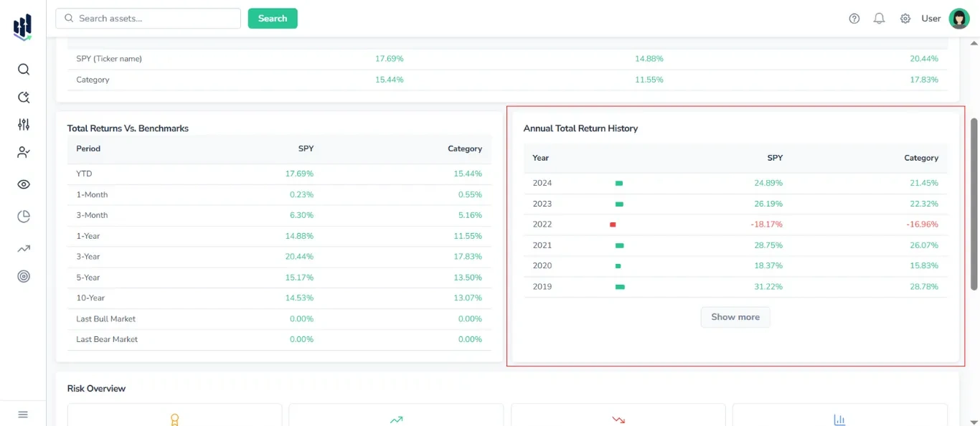This screenshot has width=980, height=426.
Task: Open the notifications bell
Action: pyautogui.click(x=879, y=18)
